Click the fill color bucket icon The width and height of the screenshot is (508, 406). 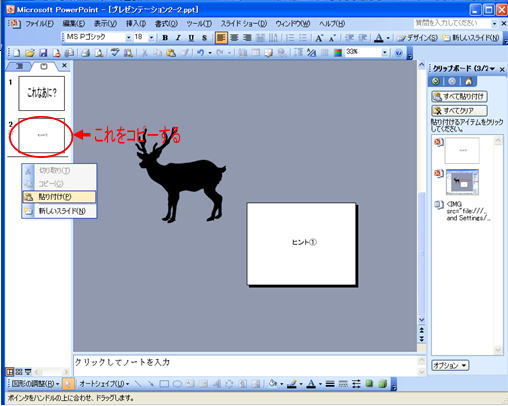click(x=273, y=384)
